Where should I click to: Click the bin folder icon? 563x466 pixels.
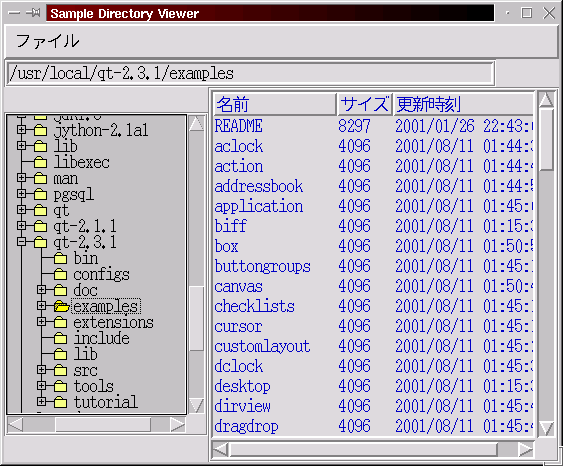60,258
